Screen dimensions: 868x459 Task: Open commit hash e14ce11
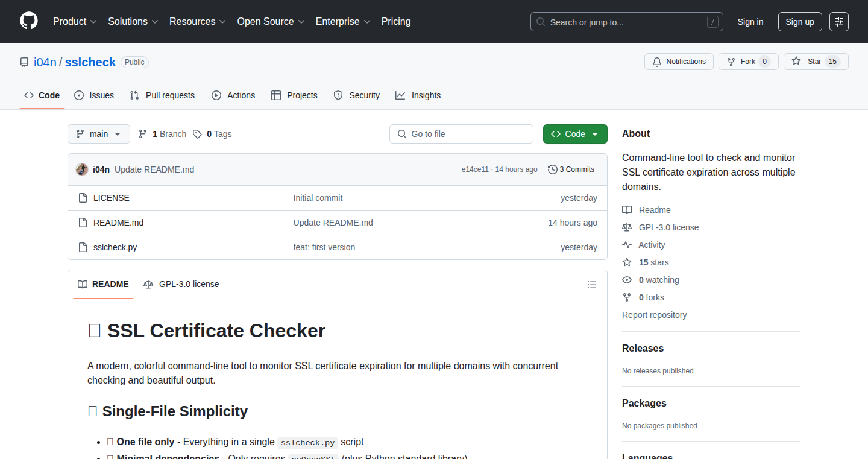coord(475,169)
